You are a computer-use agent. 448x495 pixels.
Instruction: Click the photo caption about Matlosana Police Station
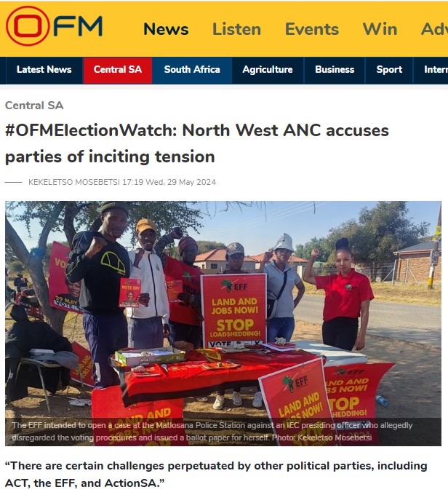click(212, 432)
